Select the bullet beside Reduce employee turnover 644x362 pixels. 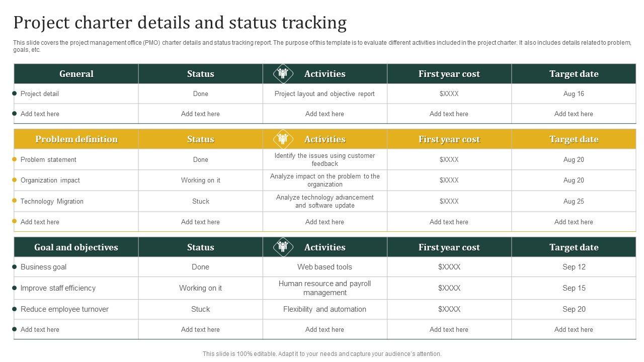click(15, 309)
